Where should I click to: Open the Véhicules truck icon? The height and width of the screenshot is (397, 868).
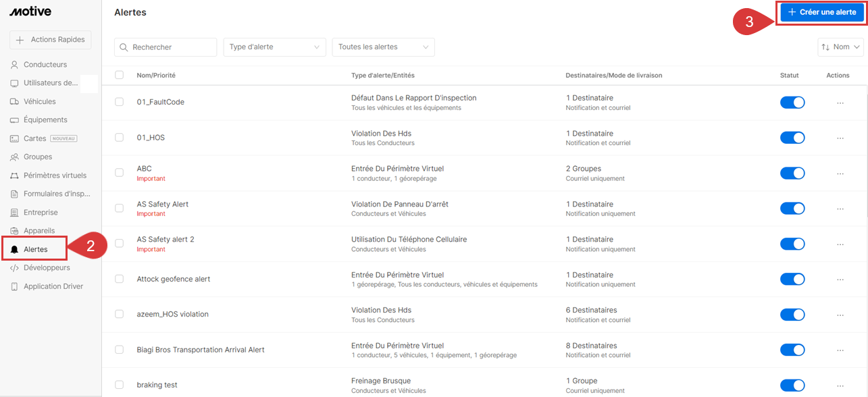pyautogui.click(x=15, y=101)
